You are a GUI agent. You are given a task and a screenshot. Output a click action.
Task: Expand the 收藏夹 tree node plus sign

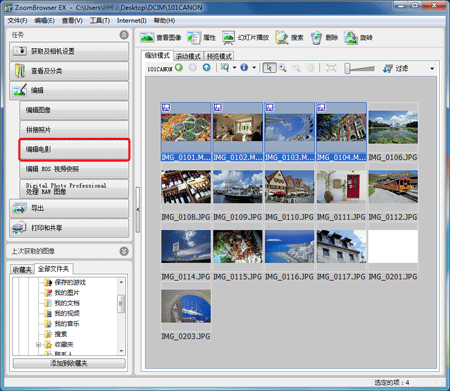(38, 344)
